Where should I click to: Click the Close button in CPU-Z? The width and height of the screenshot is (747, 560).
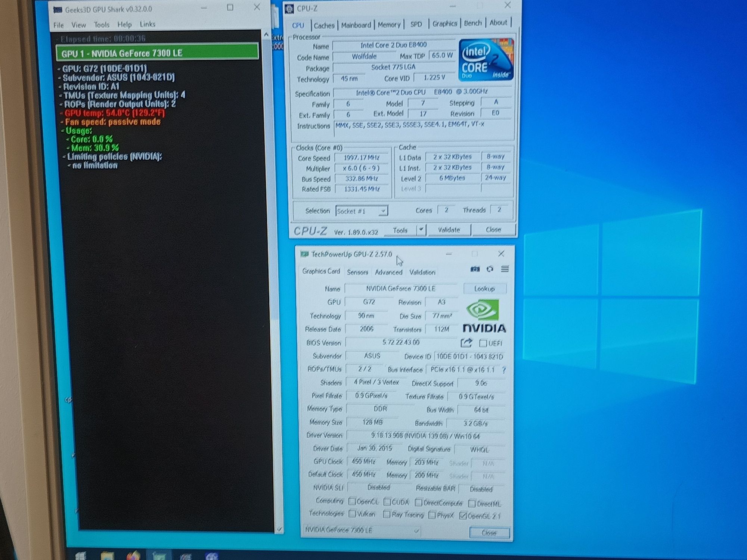pyautogui.click(x=493, y=230)
